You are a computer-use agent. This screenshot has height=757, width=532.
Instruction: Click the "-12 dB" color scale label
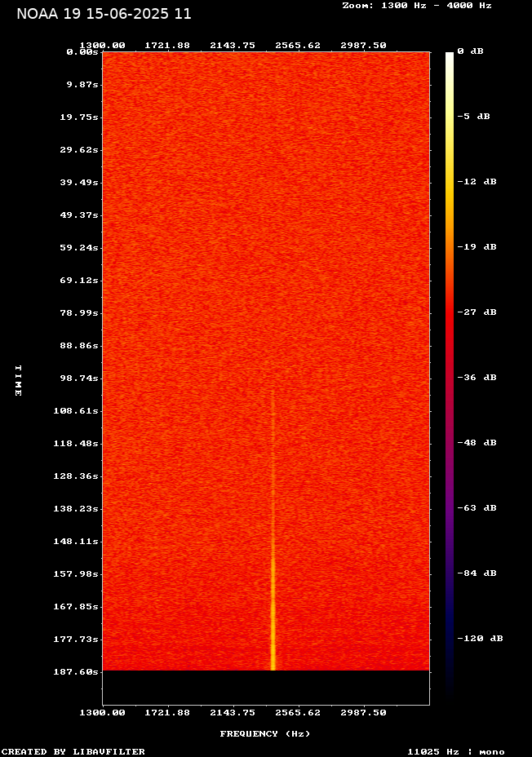coord(477,182)
